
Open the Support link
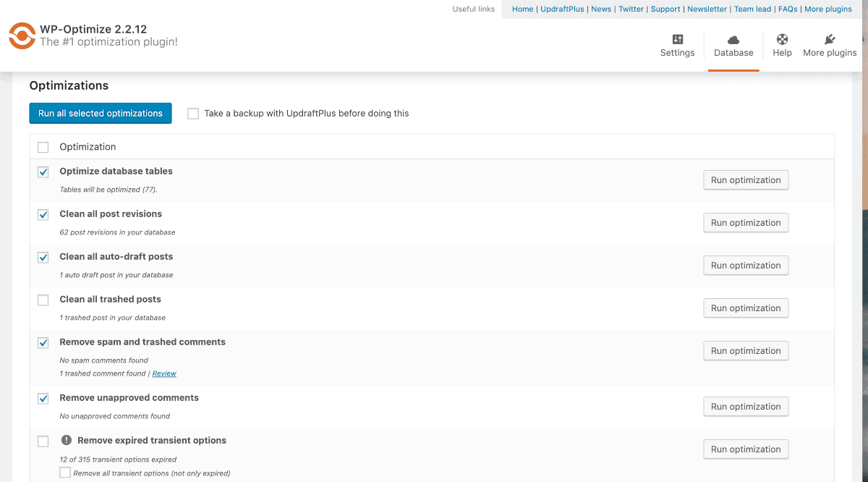tap(665, 9)
